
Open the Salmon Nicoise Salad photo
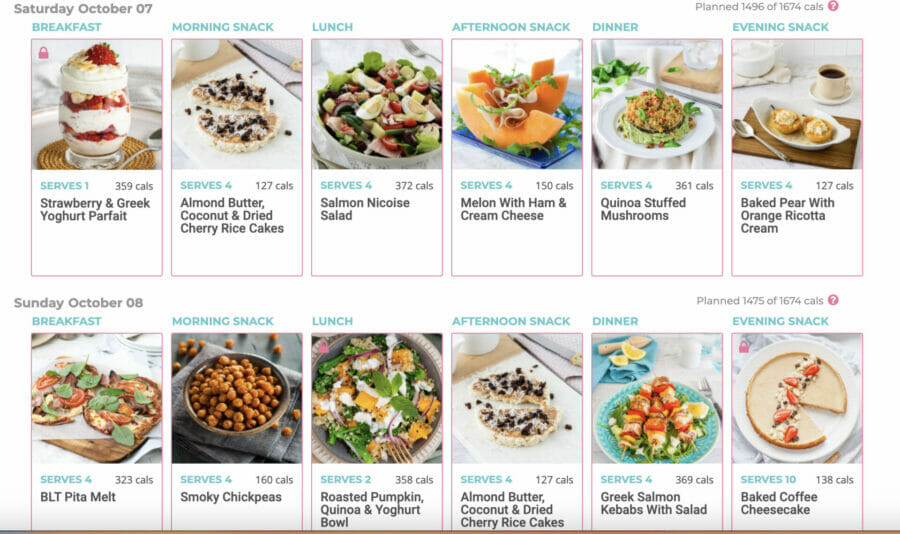pos(377,105)
